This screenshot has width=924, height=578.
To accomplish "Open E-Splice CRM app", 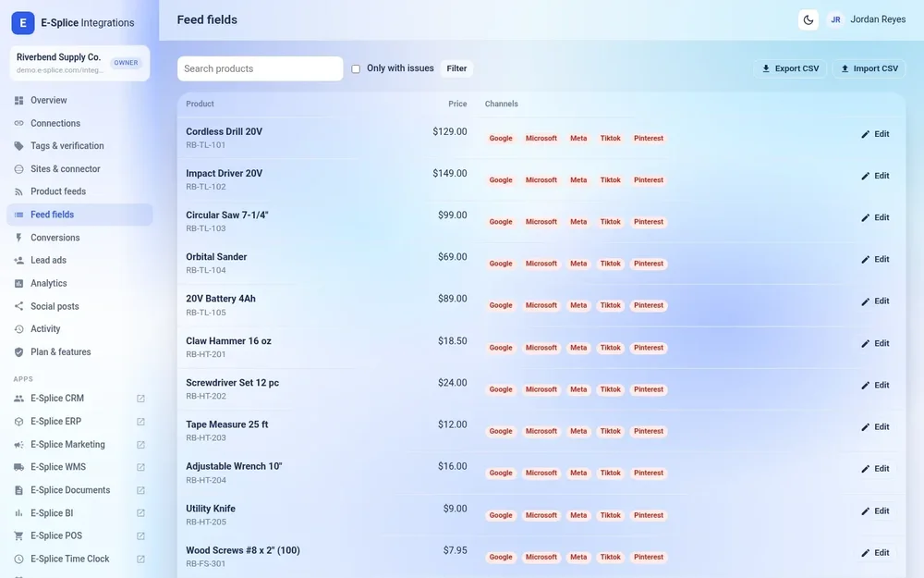I will [x=79, y=398].
